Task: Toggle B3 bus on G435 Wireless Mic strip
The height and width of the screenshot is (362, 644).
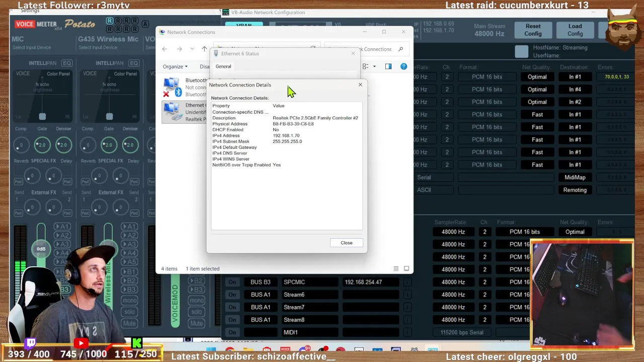Action: [129, 290]
